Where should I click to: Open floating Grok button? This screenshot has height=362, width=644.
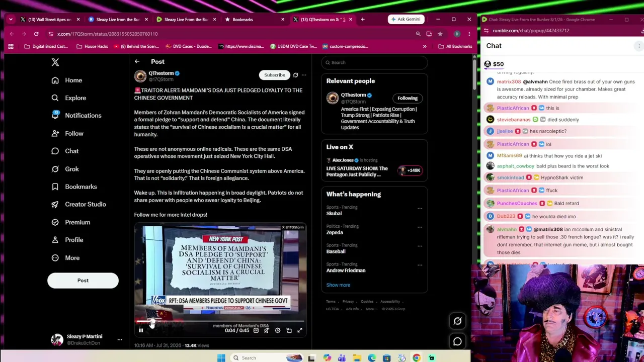pyautogui.click(x=457, y=321)
